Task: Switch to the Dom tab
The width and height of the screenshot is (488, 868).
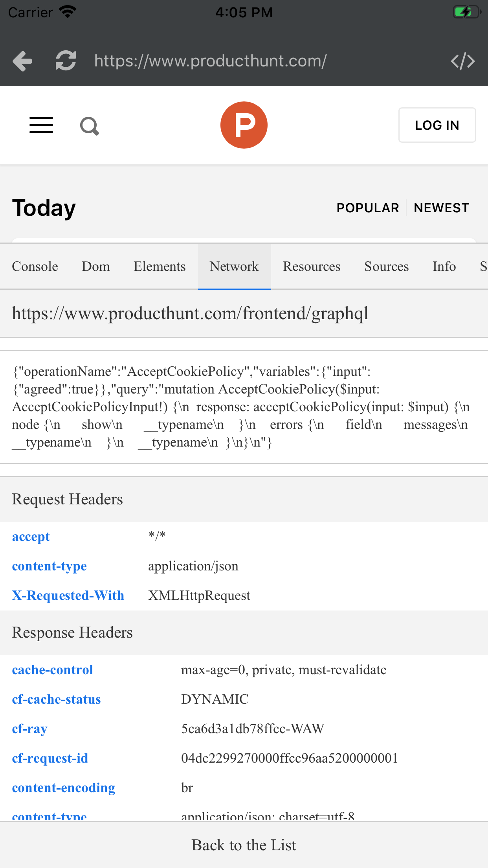Action: 96,267
